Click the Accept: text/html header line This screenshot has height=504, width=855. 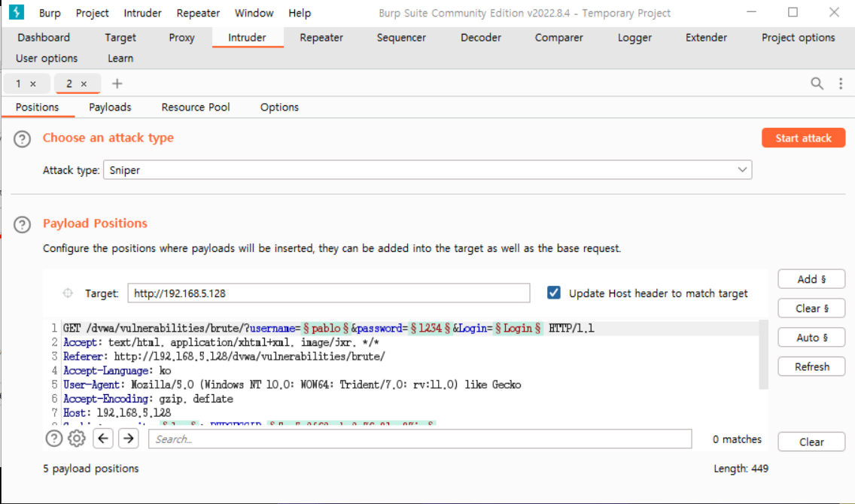click(221, 342)
